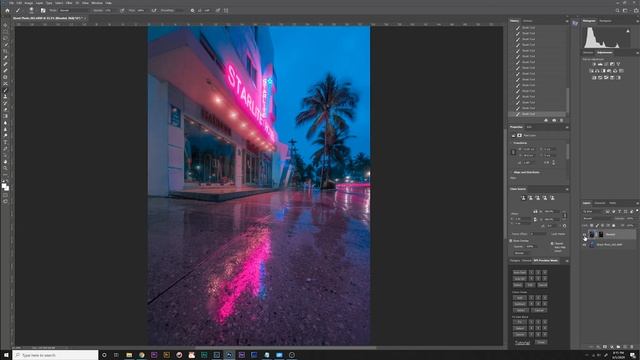The height and width of the screenshot is (360, 640).
Task: Open layer blend mode dropdown
Action: tap(598, 218)
